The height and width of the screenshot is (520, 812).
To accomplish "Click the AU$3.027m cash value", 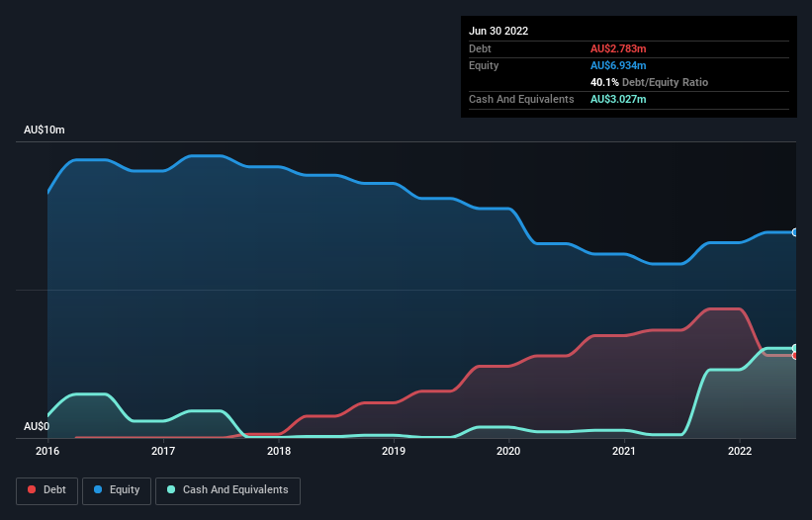I will [618, 99].
